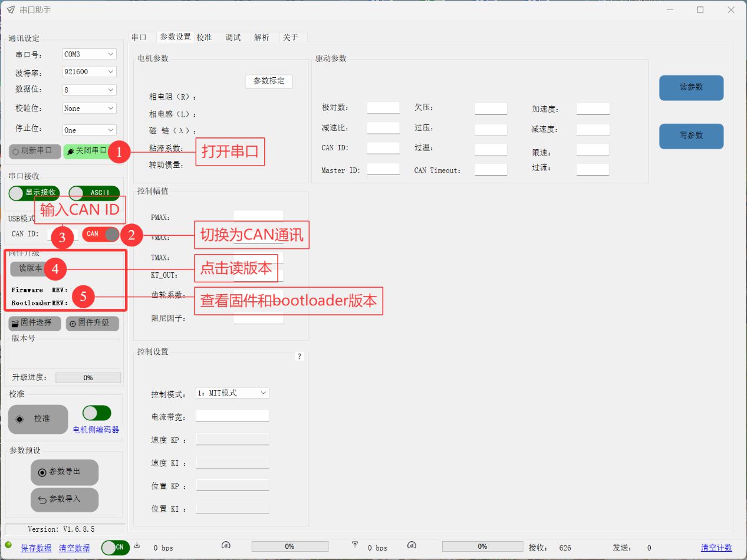This screenshot has height=560, width=747.
Task: Click the 固件升级 firmware upgrade button
Action: (92, 323)
